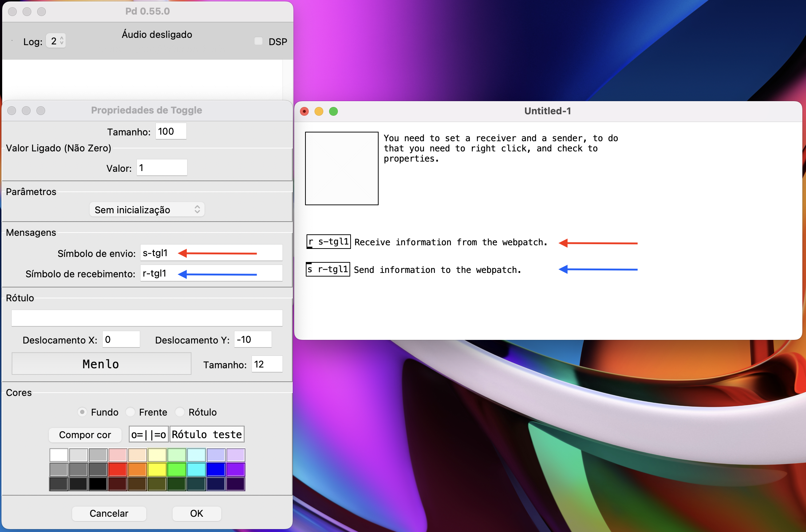Pick the light mint green swatch

[177, 455]
